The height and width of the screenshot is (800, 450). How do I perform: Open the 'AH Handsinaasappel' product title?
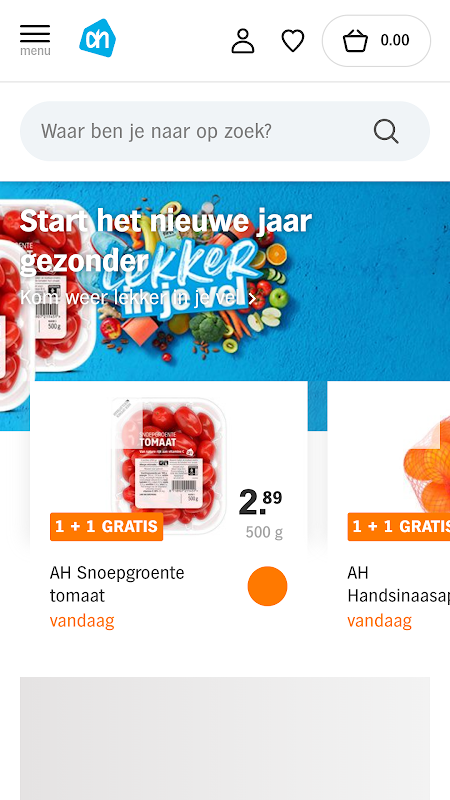[398, 584]
